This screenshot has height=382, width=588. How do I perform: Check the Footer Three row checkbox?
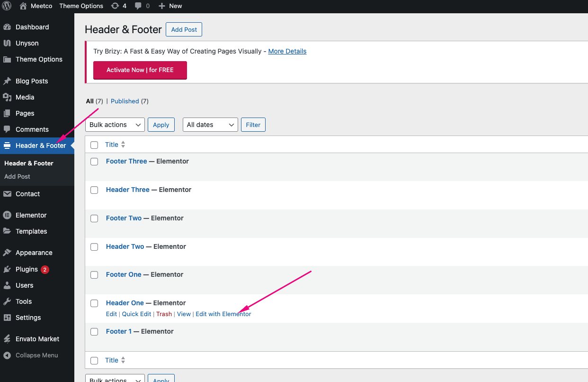click(x=94, y=162)
